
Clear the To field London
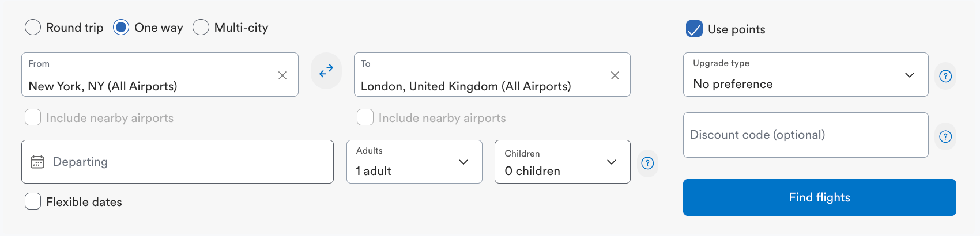(615, 75)
